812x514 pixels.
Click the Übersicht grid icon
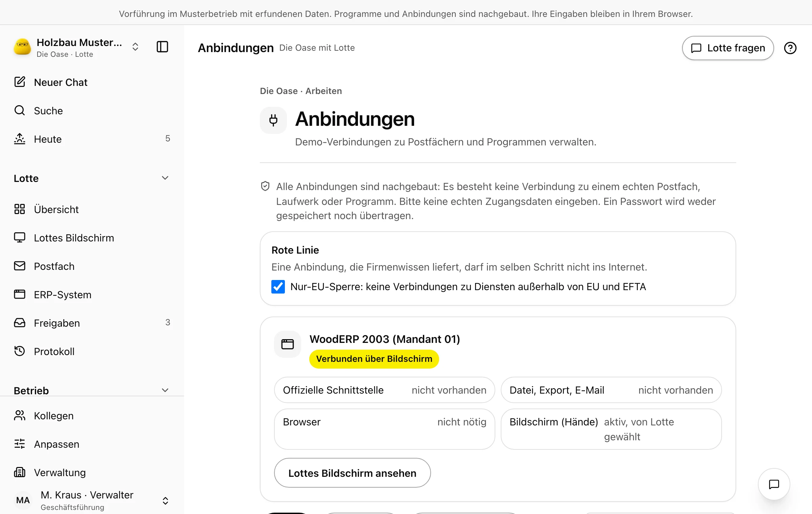[20, 209]
